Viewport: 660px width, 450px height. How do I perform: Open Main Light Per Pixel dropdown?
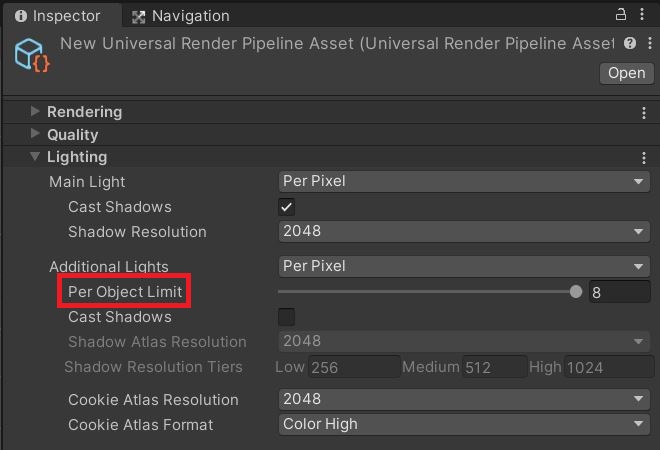pos(464,181)
